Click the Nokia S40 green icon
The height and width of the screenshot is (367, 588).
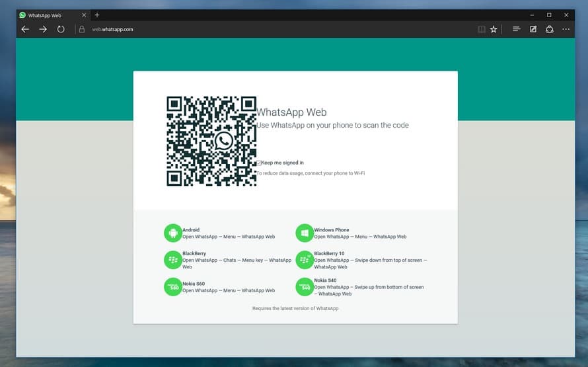pyautogui.click(x=305, y=287)
